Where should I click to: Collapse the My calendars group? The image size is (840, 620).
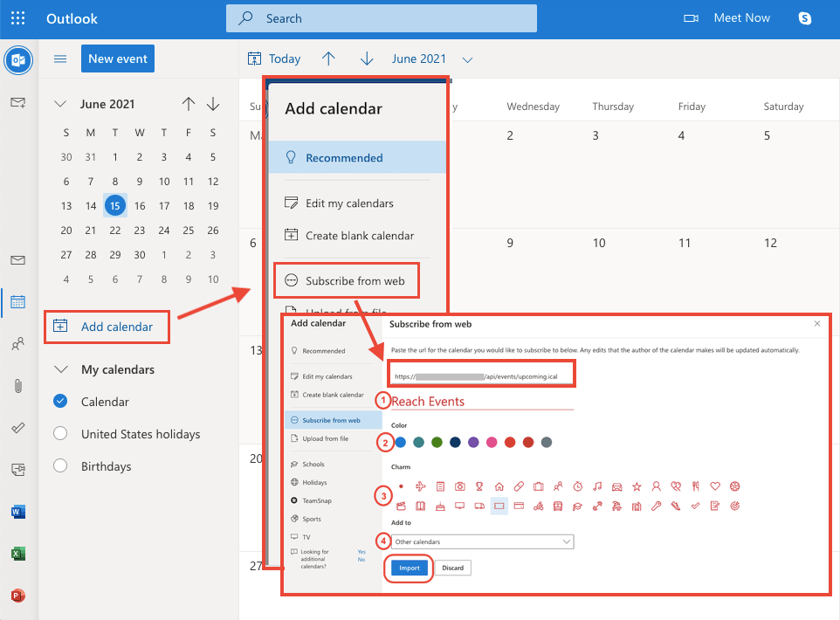tap(61, 369)
